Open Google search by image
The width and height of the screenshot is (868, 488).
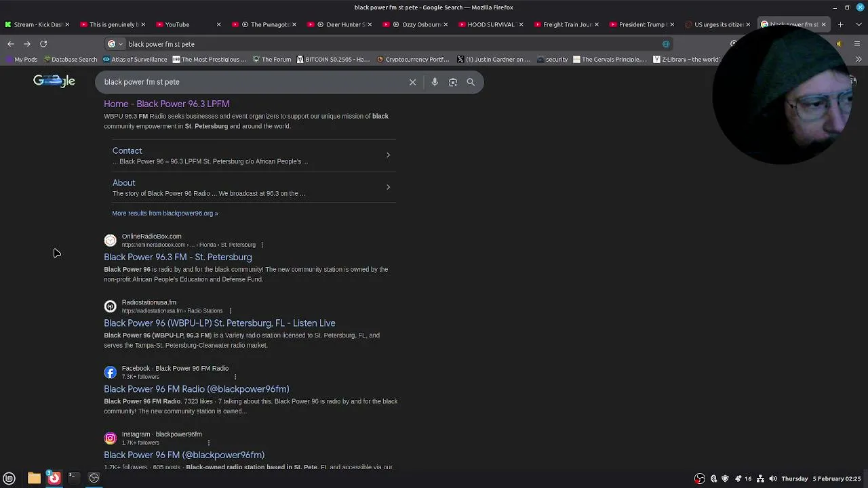coord(453,82)
